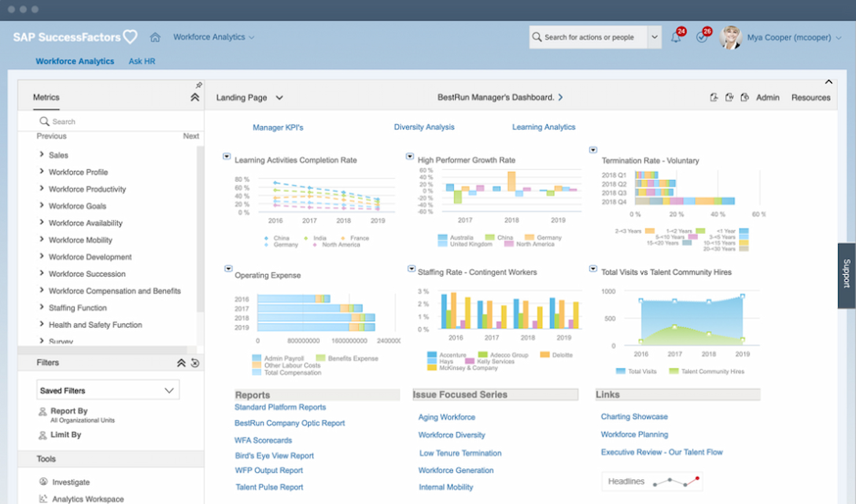Click the Metrics search field

[x=111, y=121]
